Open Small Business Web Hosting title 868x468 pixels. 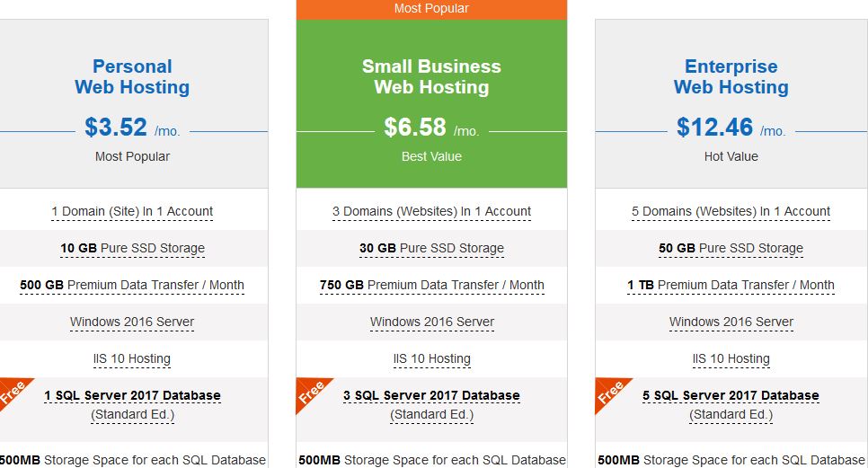tap(431, 76)
